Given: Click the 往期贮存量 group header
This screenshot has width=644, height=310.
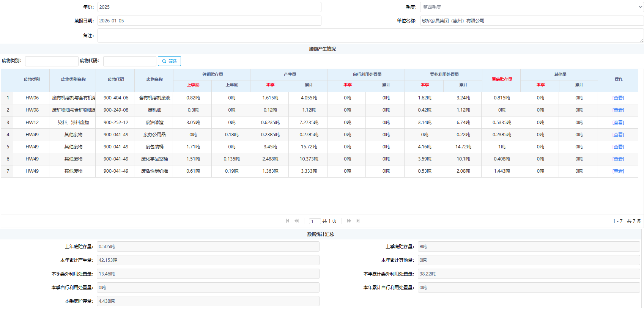Looking at the screenshot, I should (213, 75).
